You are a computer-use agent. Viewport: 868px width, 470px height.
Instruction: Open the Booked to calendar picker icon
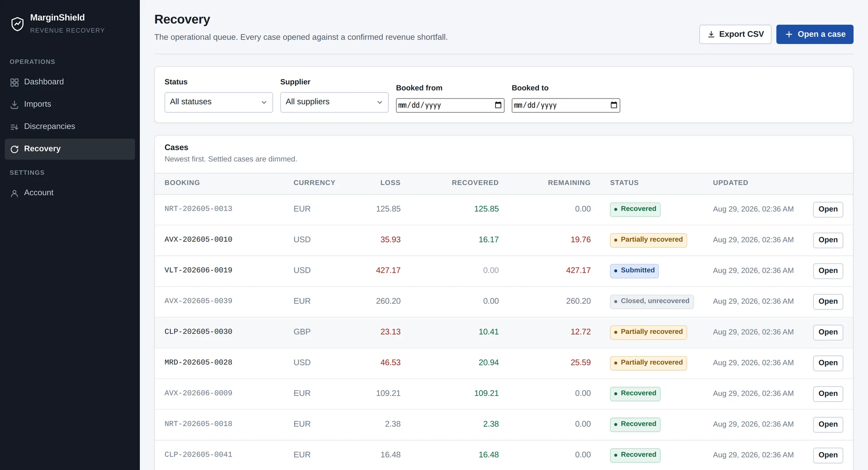click(614, 105)
